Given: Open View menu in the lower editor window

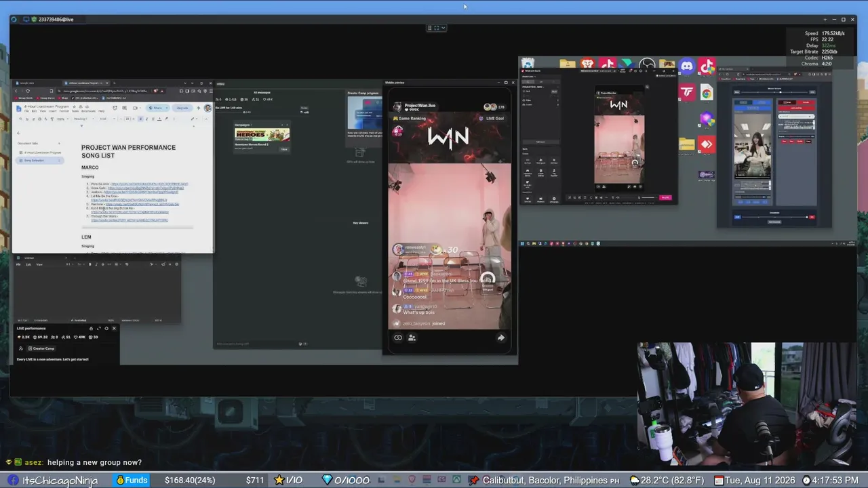Looking at the screenshot, I should point(39,264).
